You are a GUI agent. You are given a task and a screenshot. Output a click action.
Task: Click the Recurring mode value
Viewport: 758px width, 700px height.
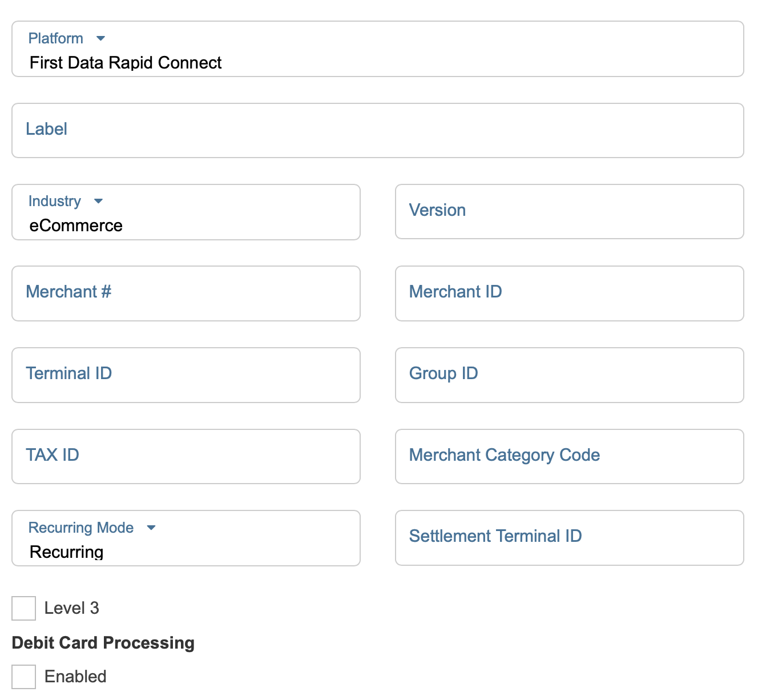click(x=66, y=552)
